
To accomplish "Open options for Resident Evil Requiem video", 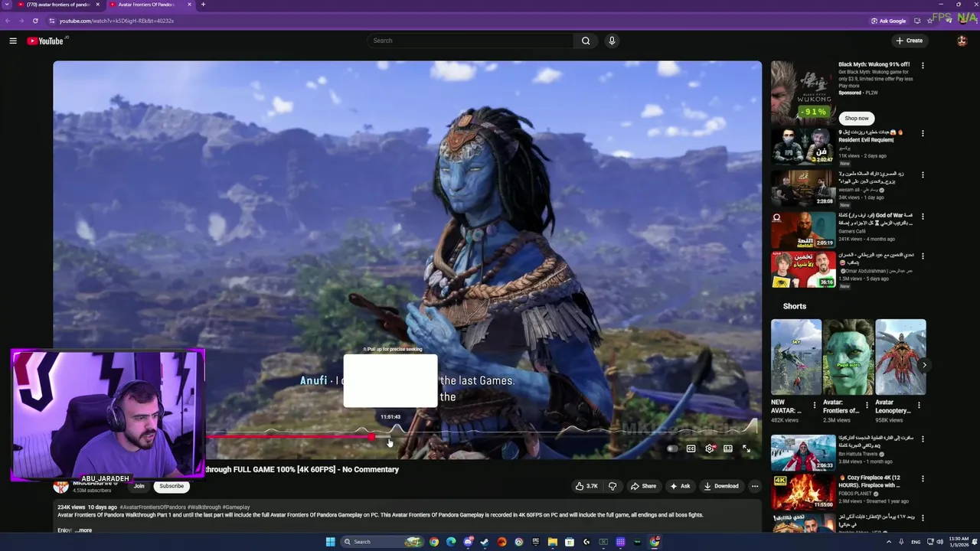I will (923, 133).
